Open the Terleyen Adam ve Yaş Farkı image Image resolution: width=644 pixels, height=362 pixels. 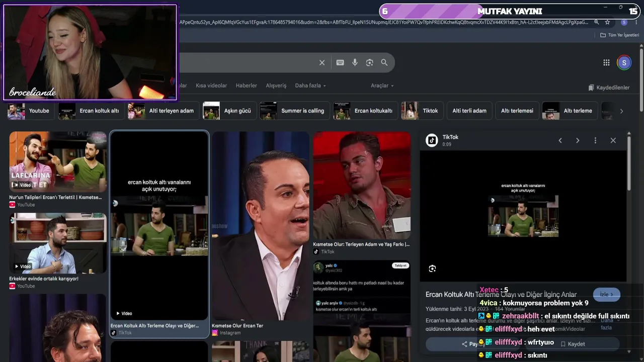(x=362, y=185)
